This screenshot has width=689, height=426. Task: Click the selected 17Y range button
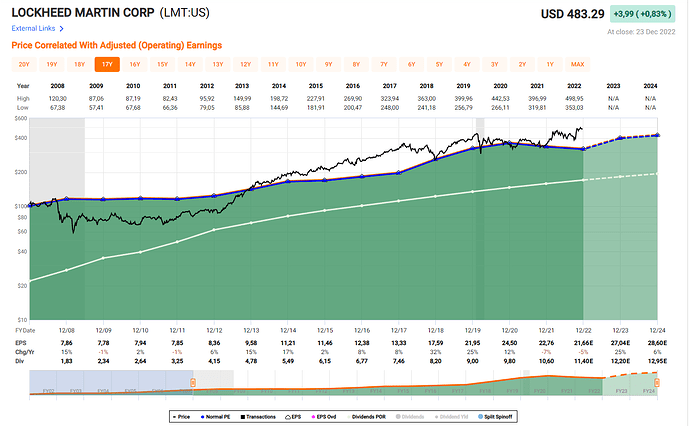(x=106, y=64)
